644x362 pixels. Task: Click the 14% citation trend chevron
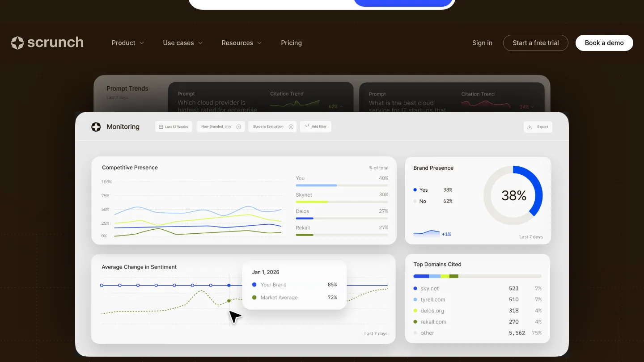533,107
